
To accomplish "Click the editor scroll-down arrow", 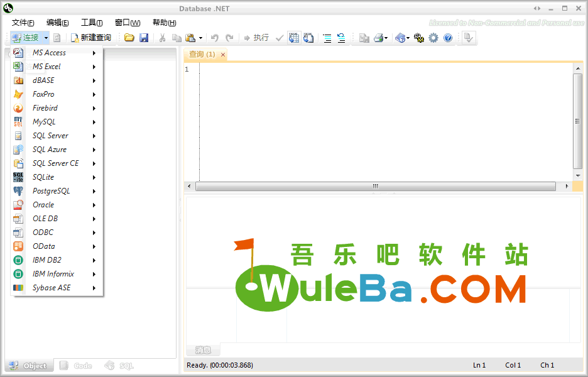I will pos(577,175).
